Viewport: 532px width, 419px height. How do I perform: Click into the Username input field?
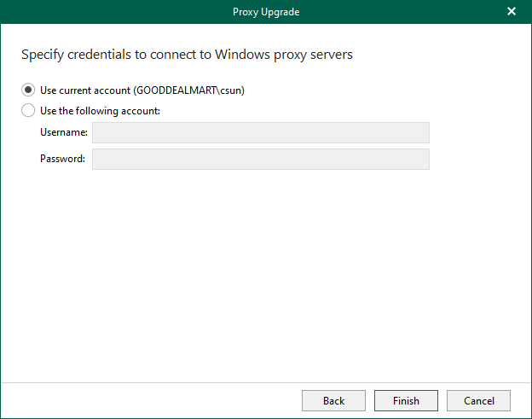tap(260, 132)
